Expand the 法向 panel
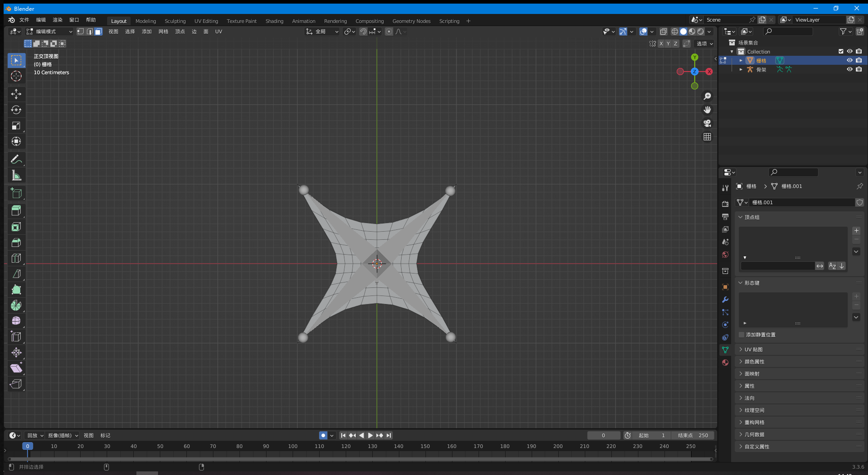 pos(800,398)
